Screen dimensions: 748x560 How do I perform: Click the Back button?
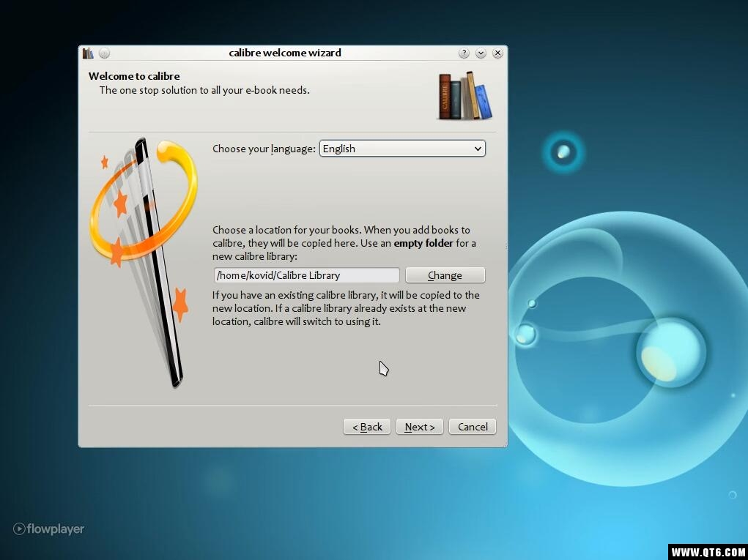coord(367,427)
